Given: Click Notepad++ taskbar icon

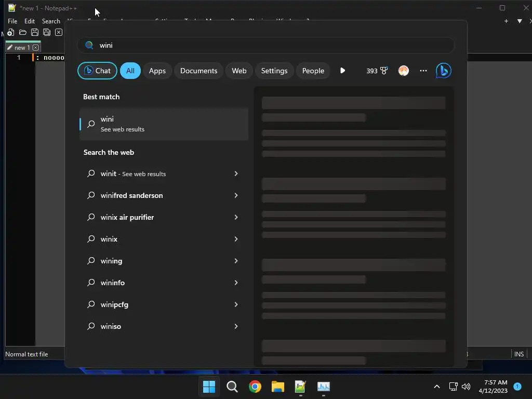Looking at the screenshot, I should [x=300, y=387].
